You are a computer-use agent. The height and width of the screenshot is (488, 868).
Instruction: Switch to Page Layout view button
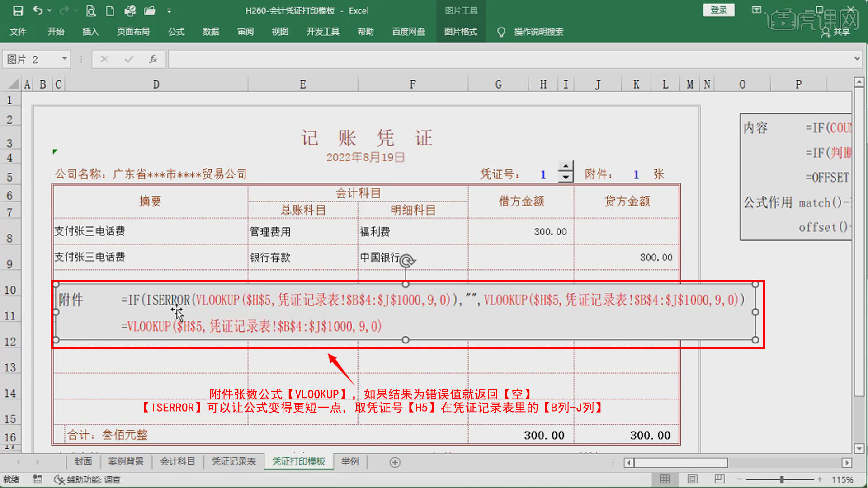tap(692, 479)
